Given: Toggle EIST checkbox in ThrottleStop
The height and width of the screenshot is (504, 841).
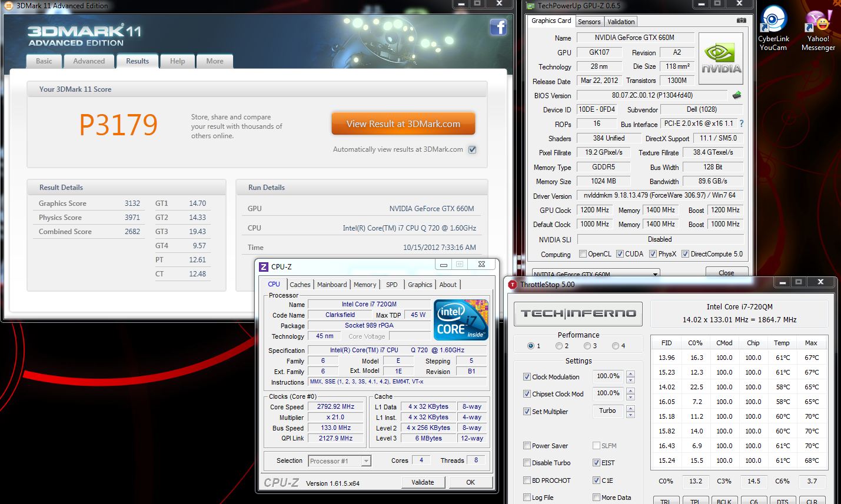Looking at the screenshot, I should pyautogui.click(x=596, y=463).
